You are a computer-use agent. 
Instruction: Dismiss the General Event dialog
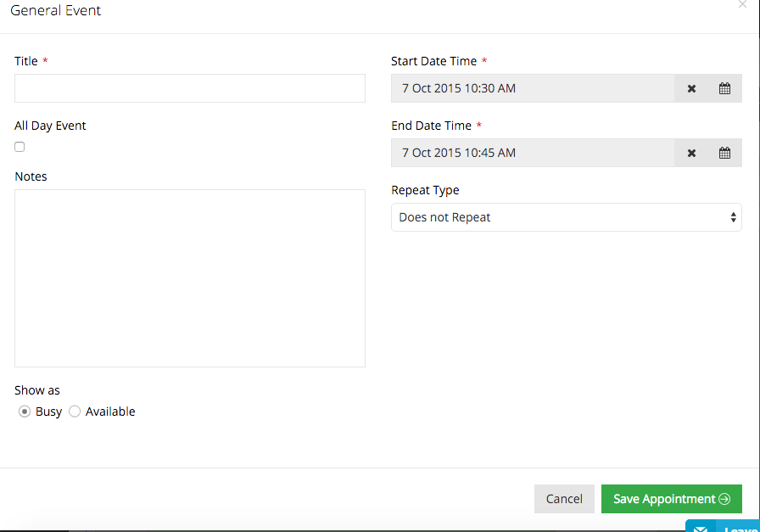tap(742, 6)
